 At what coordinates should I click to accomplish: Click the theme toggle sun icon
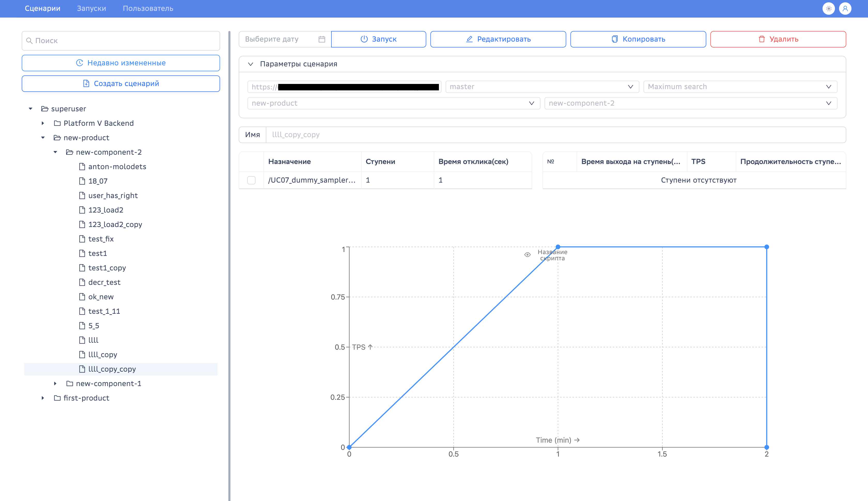(x=828, y=9)
